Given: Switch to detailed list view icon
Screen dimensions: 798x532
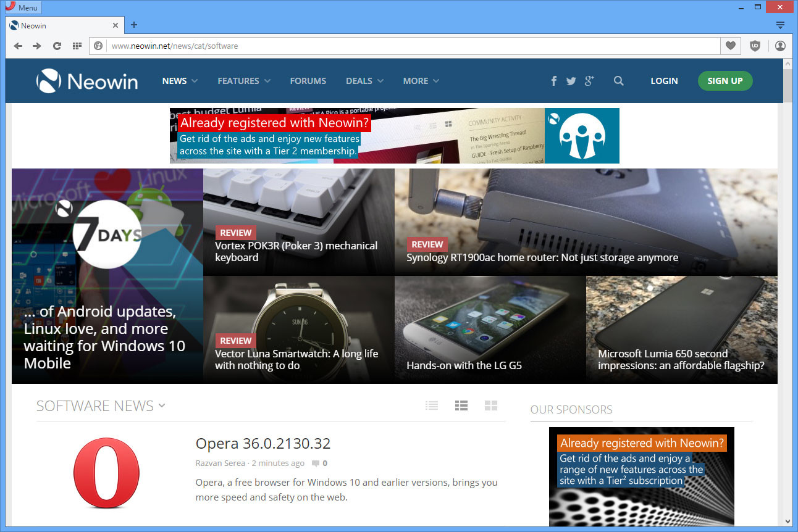Looking at the screenshot, I should point(461,405).
